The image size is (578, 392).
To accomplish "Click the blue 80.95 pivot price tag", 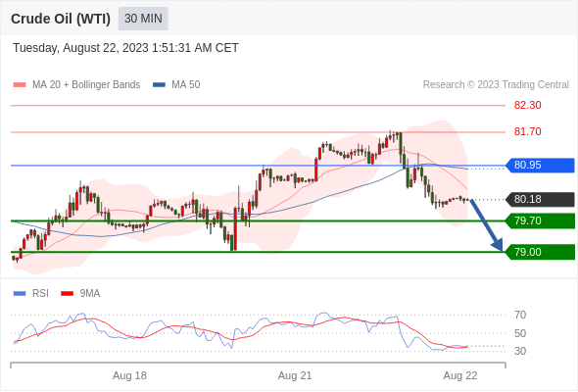I will pyautogui.click(x=540, y=166).
